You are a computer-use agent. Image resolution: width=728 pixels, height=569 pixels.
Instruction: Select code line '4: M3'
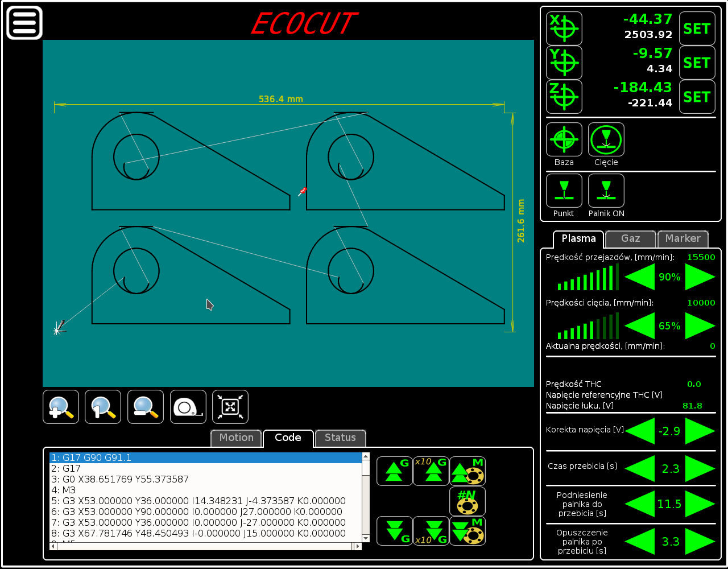click(x=206, y=490)
